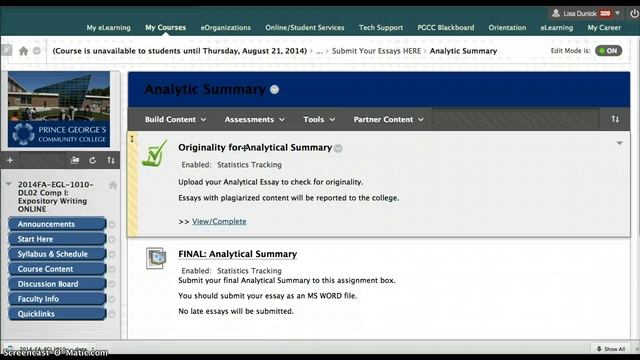The image size is (640, 360).
Task: Click the reorder arrows in course menu toolbar
Action: [111, 160]
